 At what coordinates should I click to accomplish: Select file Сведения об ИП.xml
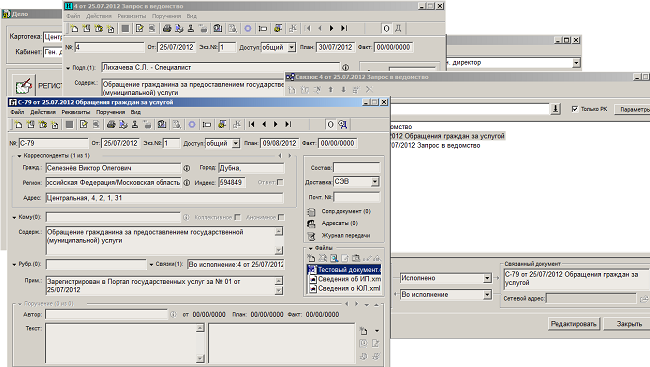click(x=344, y=279)
